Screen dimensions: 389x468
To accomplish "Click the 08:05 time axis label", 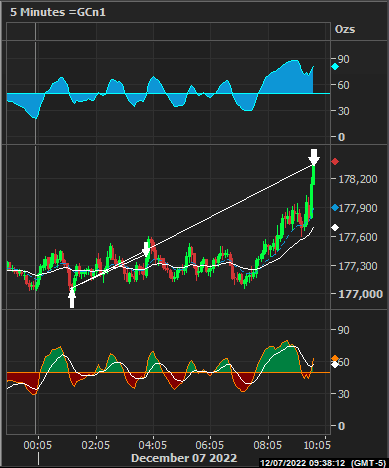I will coord(267,445).
